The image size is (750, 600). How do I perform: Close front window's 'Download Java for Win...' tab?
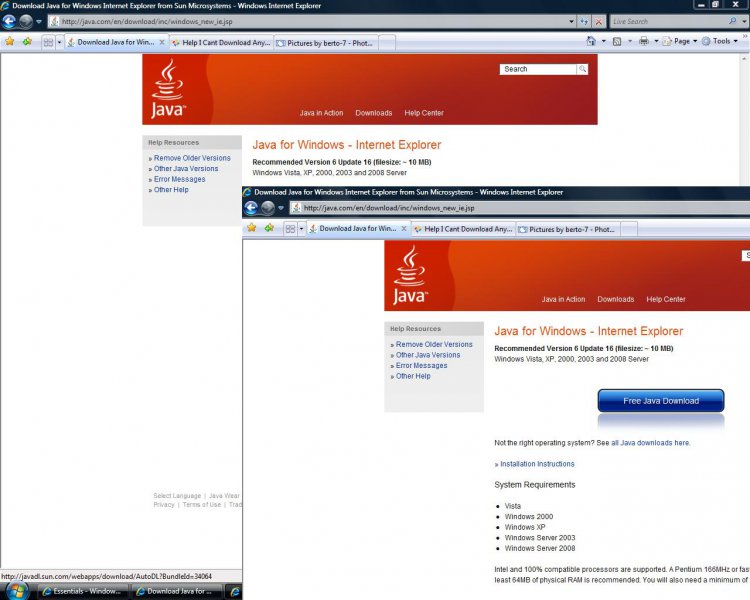tap(404, 228)
